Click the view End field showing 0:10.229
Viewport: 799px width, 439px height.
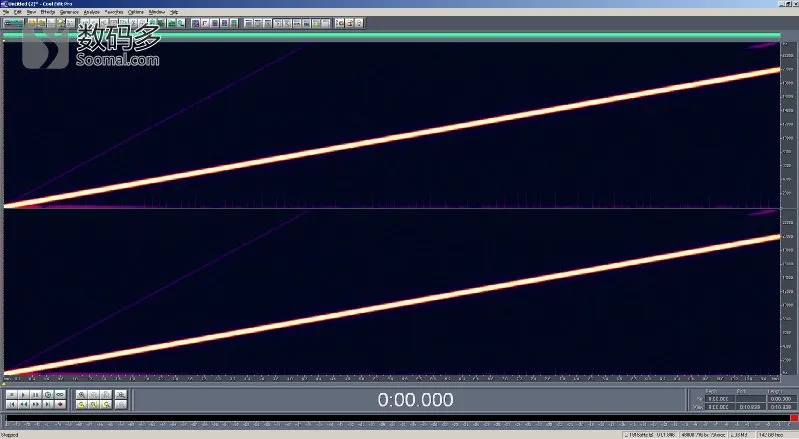point(750,407)
